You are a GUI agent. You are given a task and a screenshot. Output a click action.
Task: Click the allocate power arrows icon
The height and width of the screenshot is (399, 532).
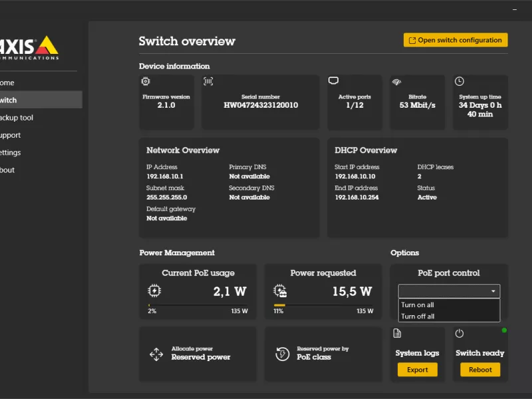tap(156, 353)
